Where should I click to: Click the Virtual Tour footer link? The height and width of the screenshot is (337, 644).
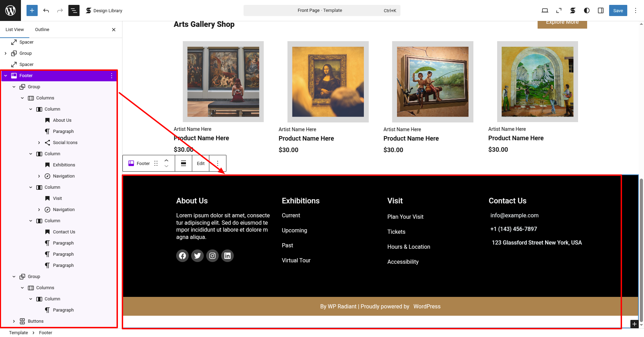pyautogui.click(x=296, y=261)
